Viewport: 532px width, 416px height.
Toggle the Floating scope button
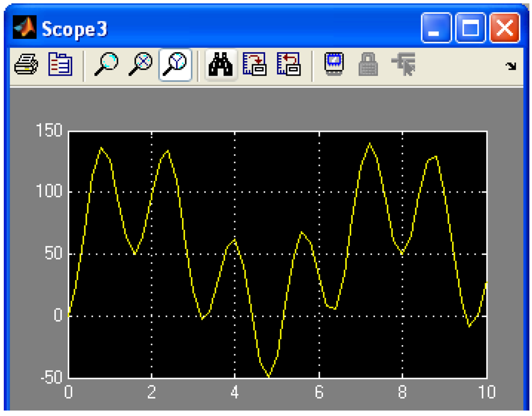(334, 64)
